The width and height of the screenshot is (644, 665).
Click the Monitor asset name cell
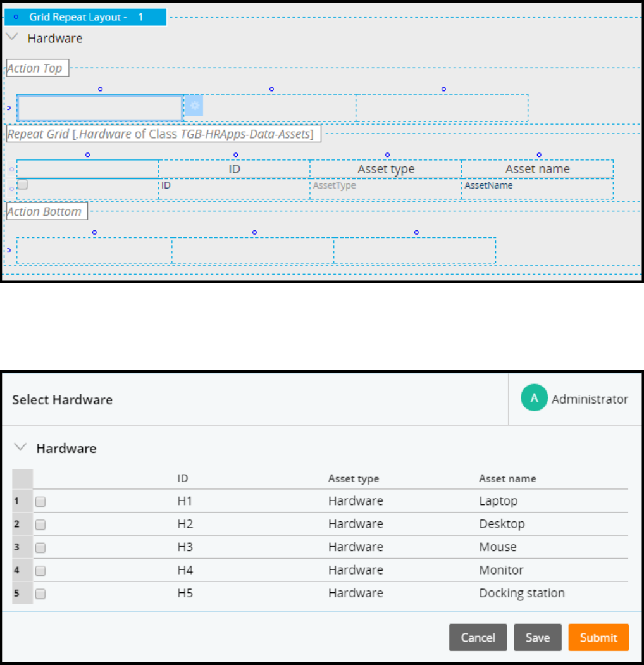501,570
